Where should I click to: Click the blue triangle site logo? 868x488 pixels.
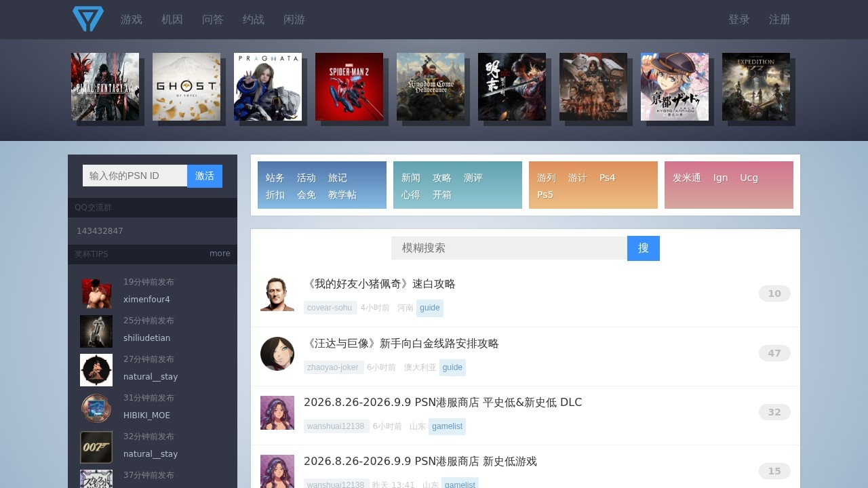[x=88, y=19]
